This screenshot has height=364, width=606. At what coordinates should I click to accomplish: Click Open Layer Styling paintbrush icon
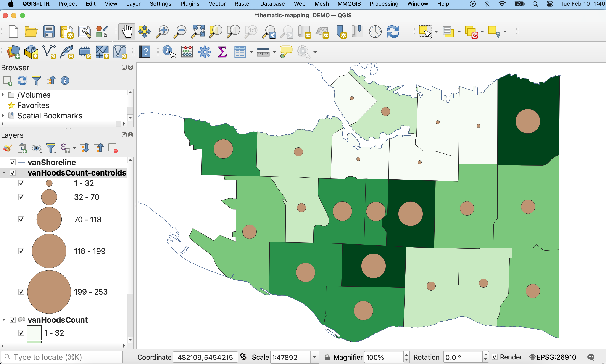(x=8, y=148)
